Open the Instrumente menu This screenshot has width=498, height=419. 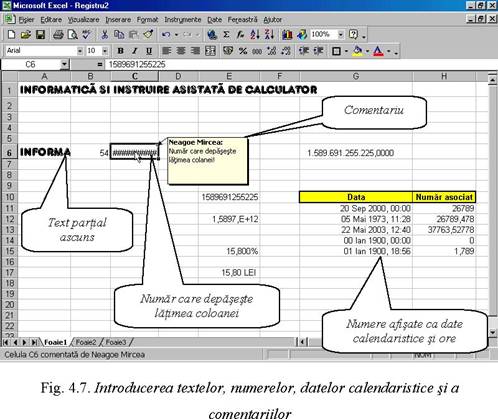click(183, 20)
